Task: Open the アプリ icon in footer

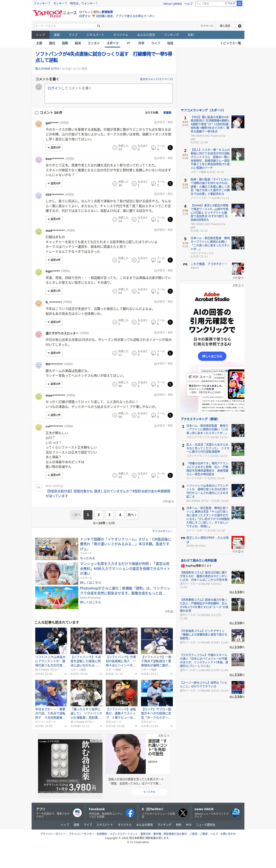Action: [77, 813]
